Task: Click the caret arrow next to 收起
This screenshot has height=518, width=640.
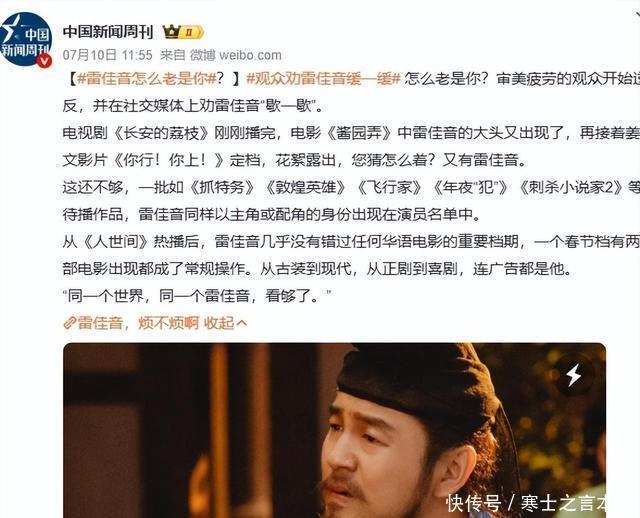Action: point(241,323)
